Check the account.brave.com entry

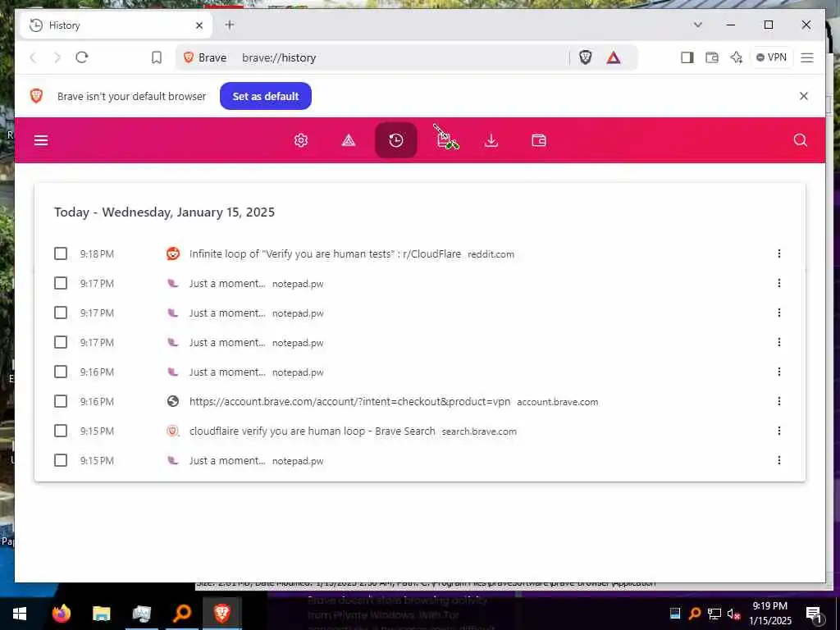[x=61, y=401]
